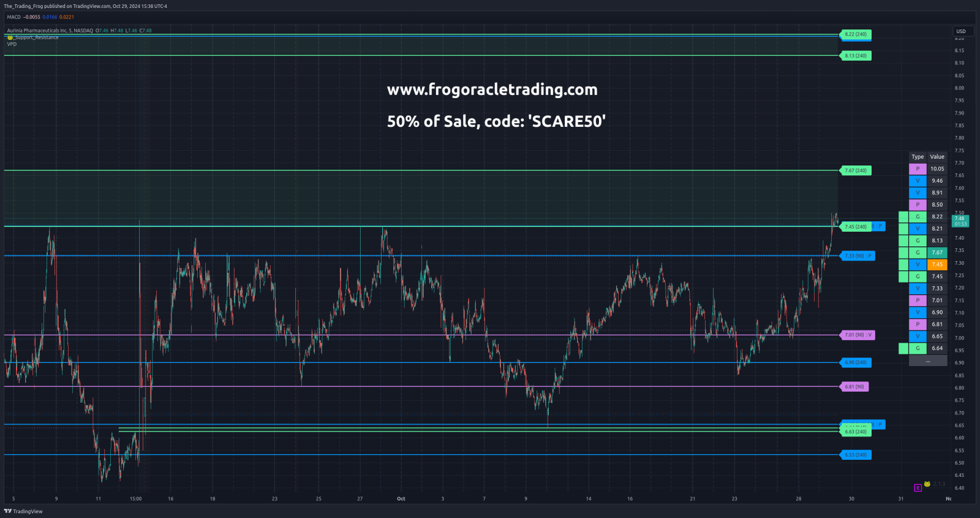
Task: Click the 7.33 (90) :P blue label
Action: [858, 256]
